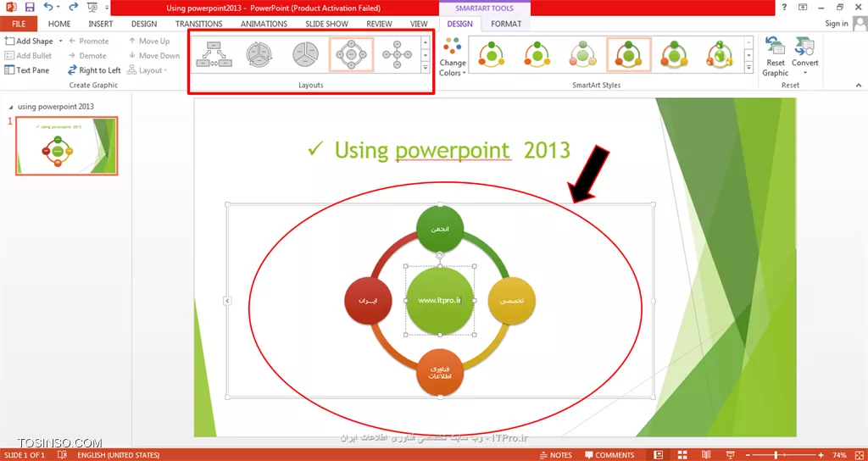The image size is (868, 461).
Task: Apply the third, faded SmartArt style
Action: point(583,55)
